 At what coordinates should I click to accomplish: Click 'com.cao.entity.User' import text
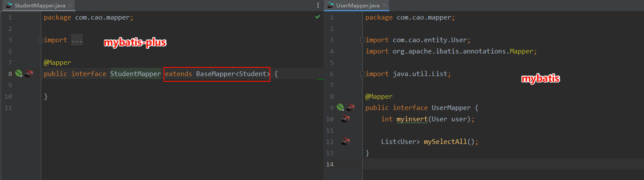click(x=430, y=40)
